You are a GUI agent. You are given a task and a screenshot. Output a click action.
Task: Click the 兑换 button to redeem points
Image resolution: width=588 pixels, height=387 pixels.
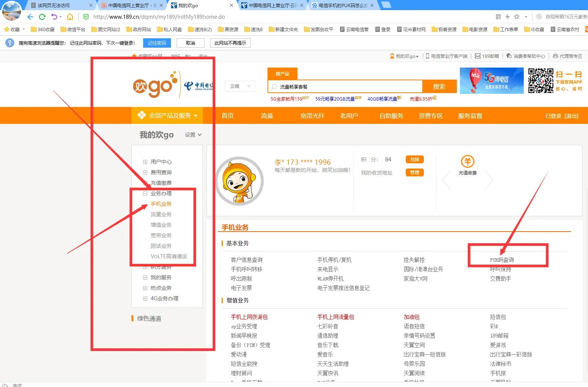(x=414, y=159)
